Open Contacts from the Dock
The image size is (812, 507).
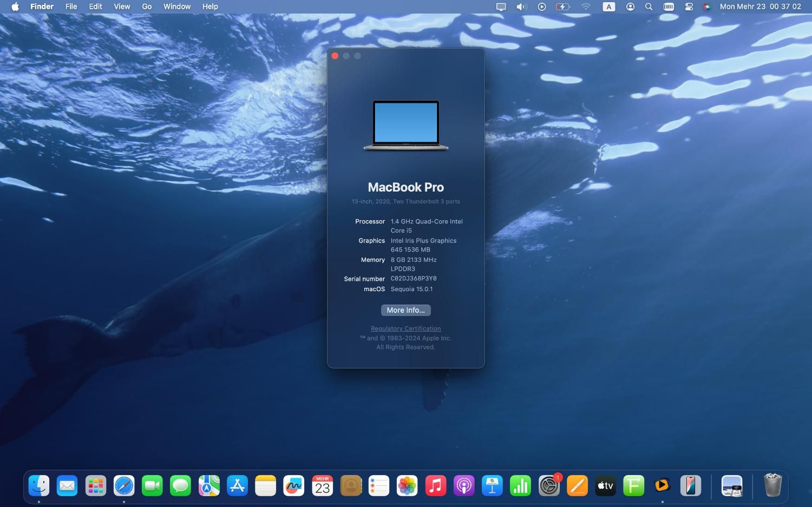pyautogui.click(x=351, y=485)
